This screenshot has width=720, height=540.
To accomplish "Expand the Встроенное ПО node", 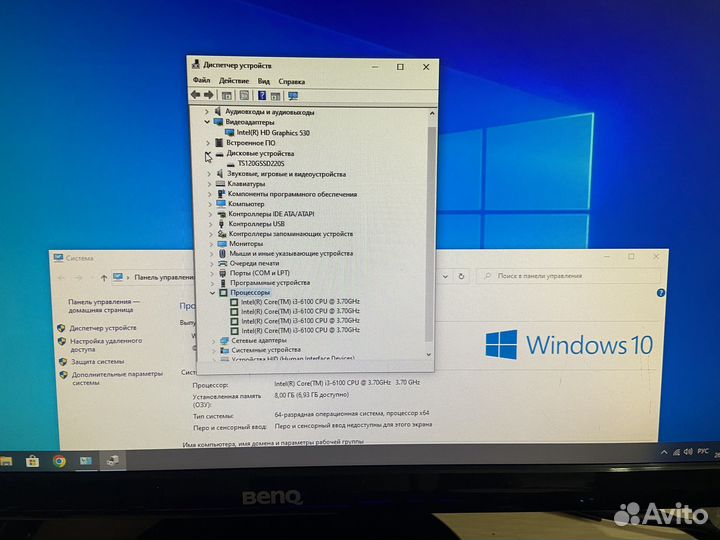I will pos(208,143).
